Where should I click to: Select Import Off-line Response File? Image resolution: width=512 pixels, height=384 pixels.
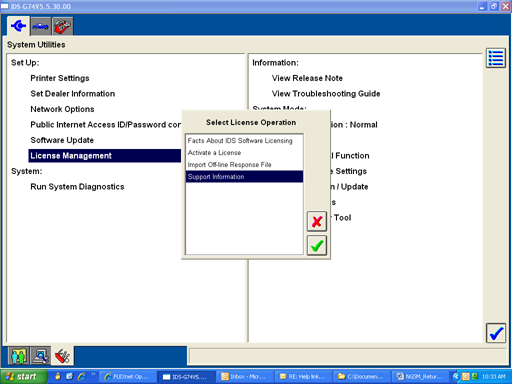244,165
